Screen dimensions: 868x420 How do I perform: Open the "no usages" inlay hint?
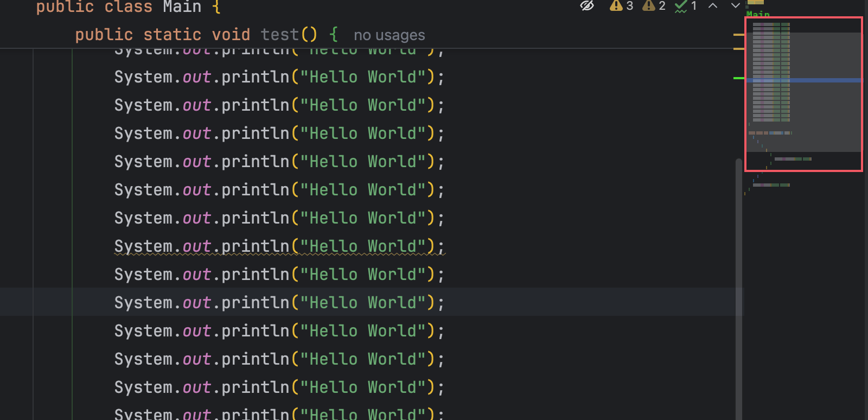(x=389, y=35)
